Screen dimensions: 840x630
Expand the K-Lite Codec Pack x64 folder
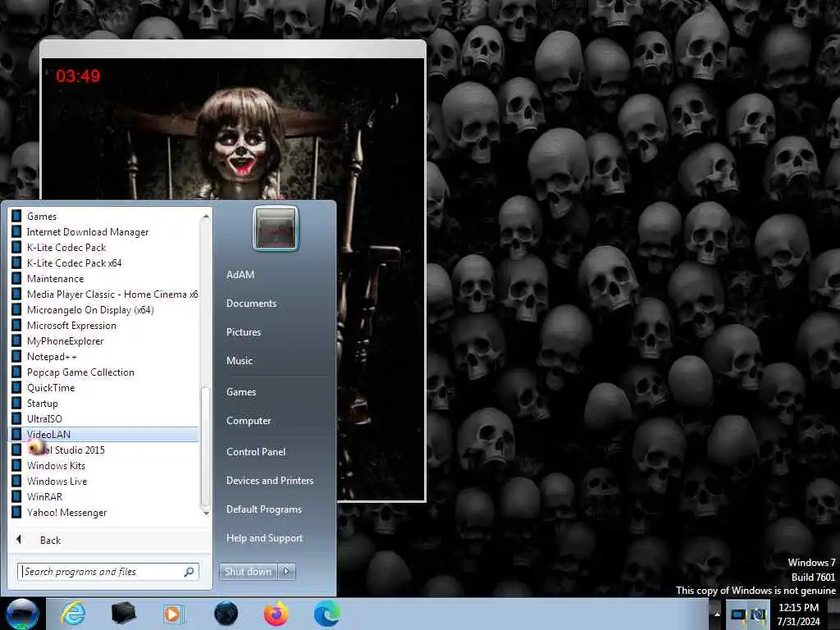point(104,262)
